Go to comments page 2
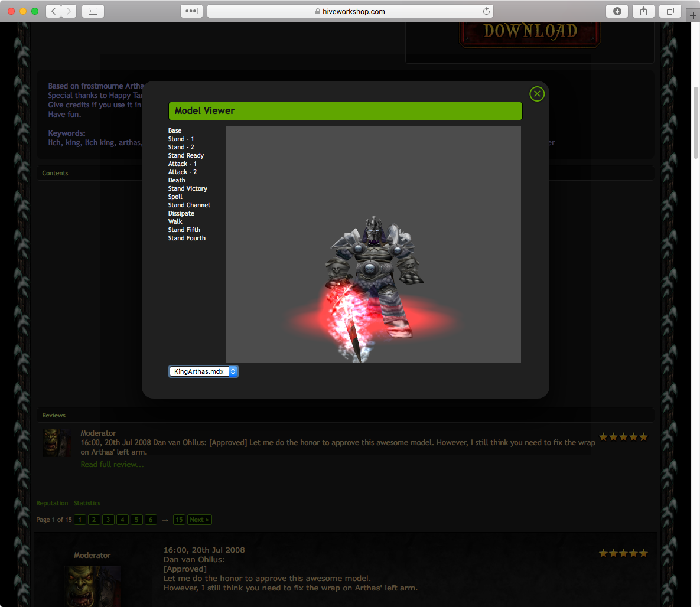700x607 pixels. pyautogui.click(x=94, y=520)
